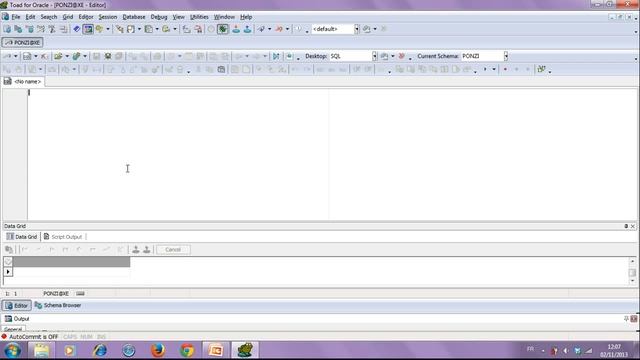Click the highlighted green frog icon in toolbar
Screen dimensions: 640x360
pos(223,29)
